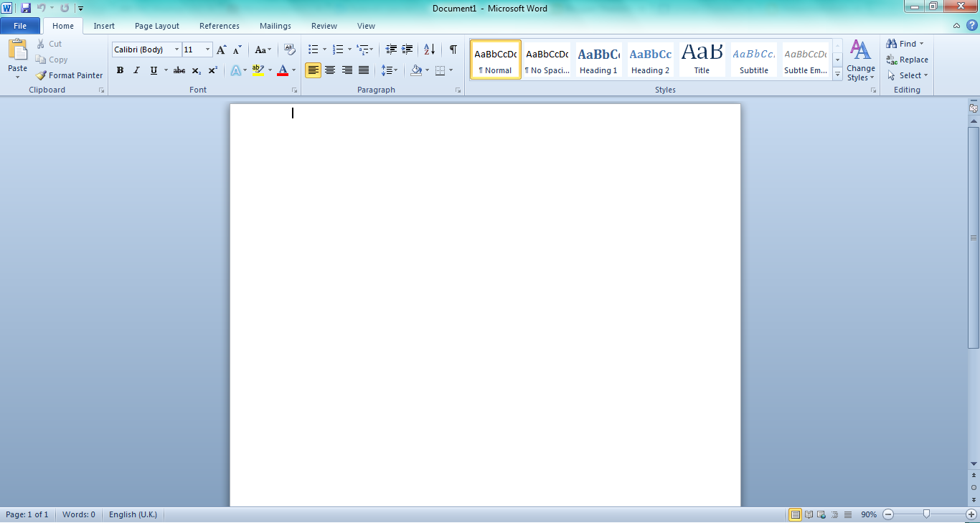
Task: Open the Select dropdown in Editing
Action: (x=908, y=75)
